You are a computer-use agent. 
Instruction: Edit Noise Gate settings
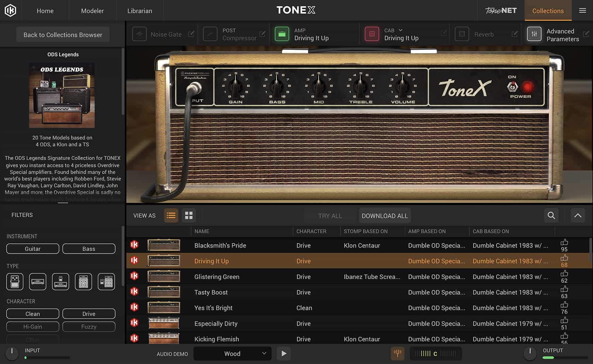191,34
